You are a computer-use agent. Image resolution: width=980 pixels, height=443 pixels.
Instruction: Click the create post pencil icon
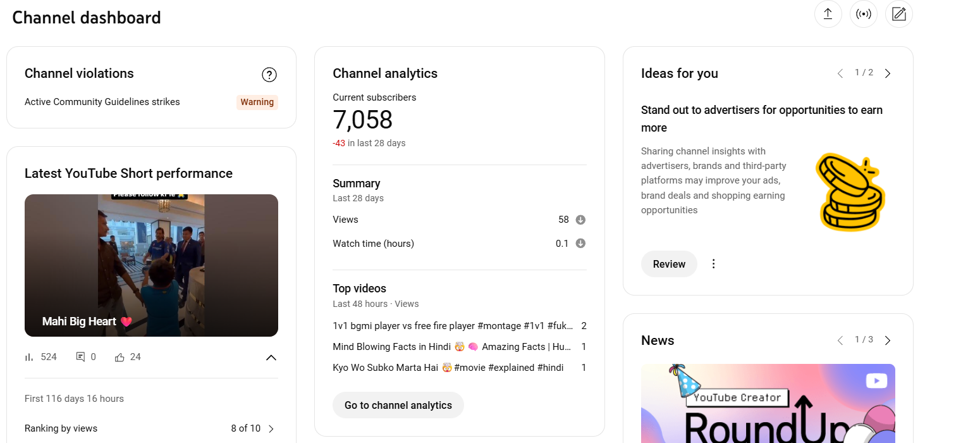[x=899, y=14]
